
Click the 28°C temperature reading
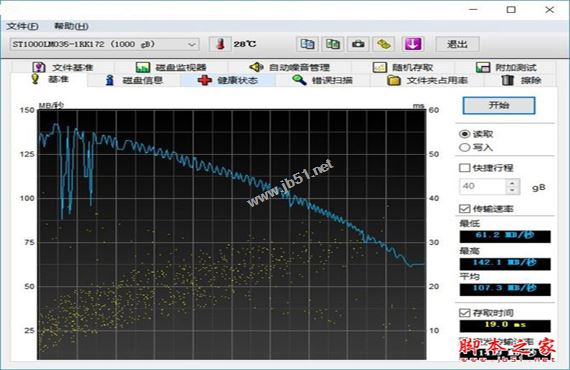click(245, 44)
